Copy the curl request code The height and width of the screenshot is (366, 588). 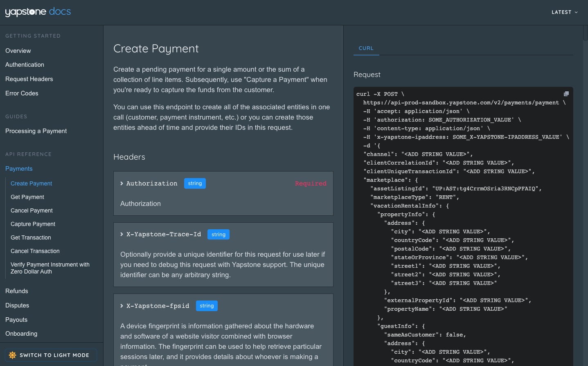coord(566,94)
